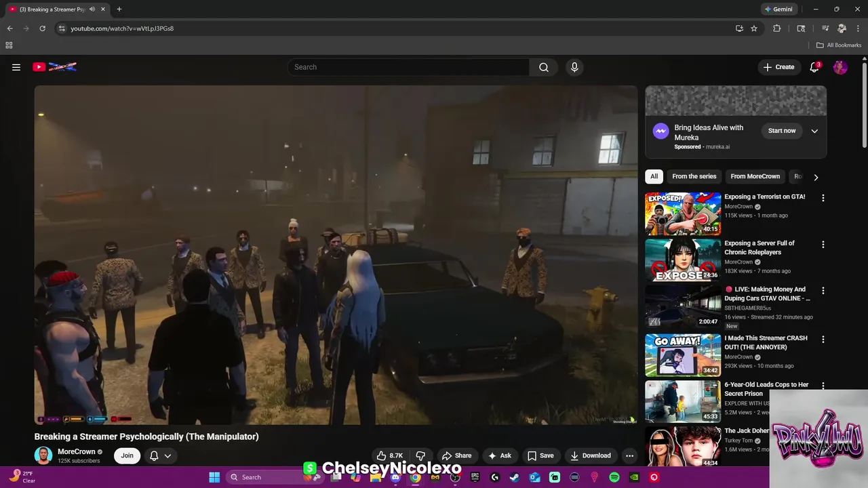Click the video player to pause
Viewport: 868px width, 488px height.
click(x=336, y=255)
